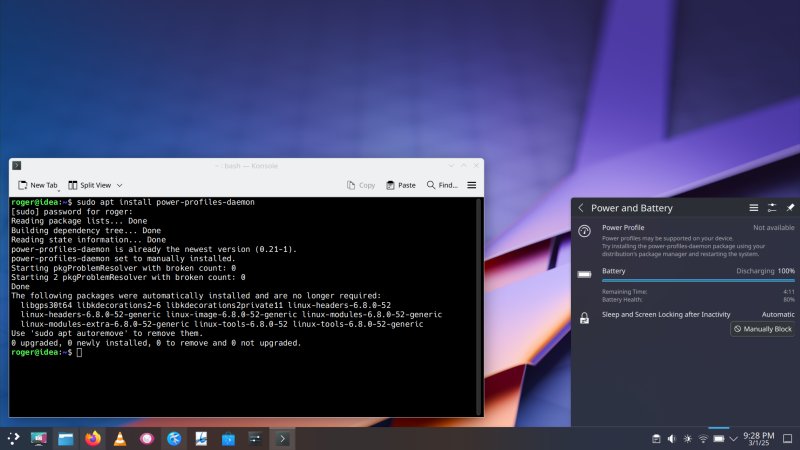800x450 pixels.
Task: Toggle the battery icon in system tray
Action: pyautogui.click(x=719, y=438)
